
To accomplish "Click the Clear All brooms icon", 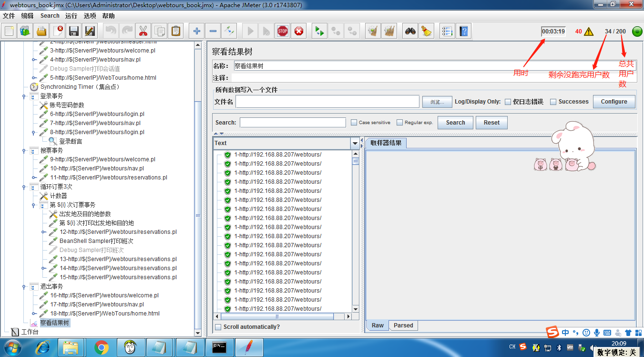I will tap(389, 31).
